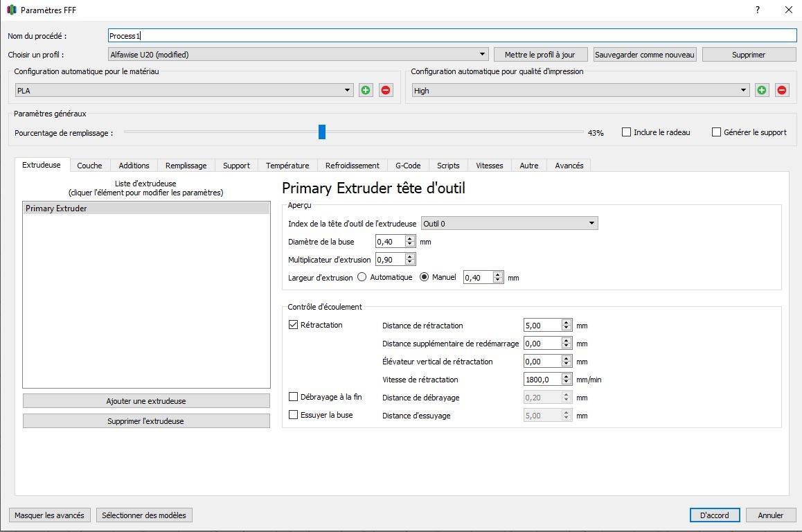This screenshot has width=802, height=532.
Task: Increase Distance de rétractation value
Action: (x=567, y=322)
